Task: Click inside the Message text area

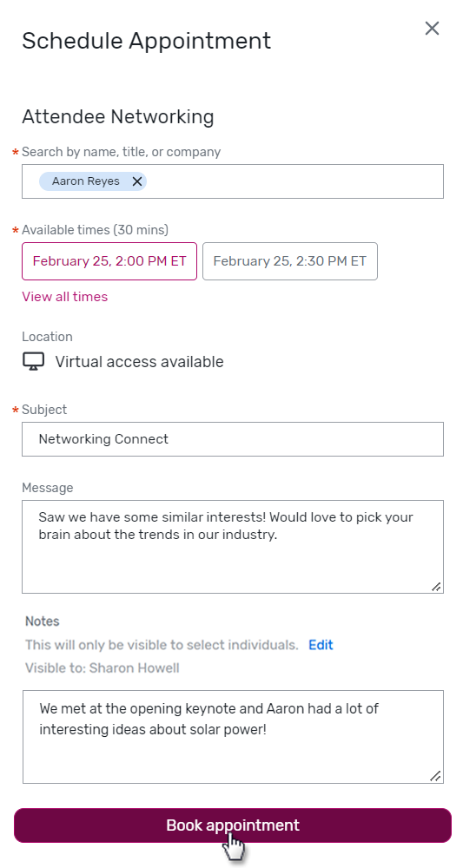Action: tap(233, 547)
